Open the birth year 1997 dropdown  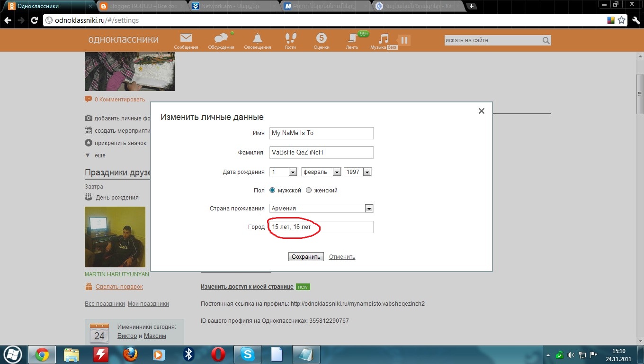pyautogui.click(x=358, y=172)
